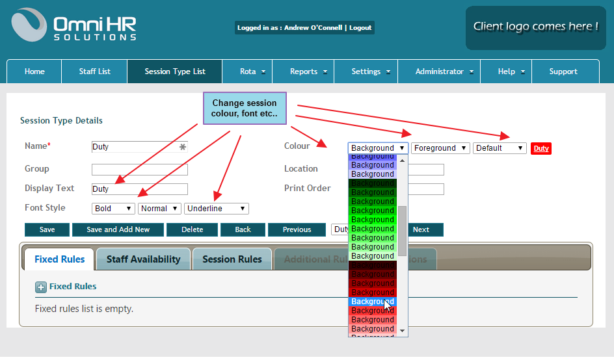The height and width of the screenshot is (364, 614).
Task: Switch to the Session Rules tab
Action: 232,259
